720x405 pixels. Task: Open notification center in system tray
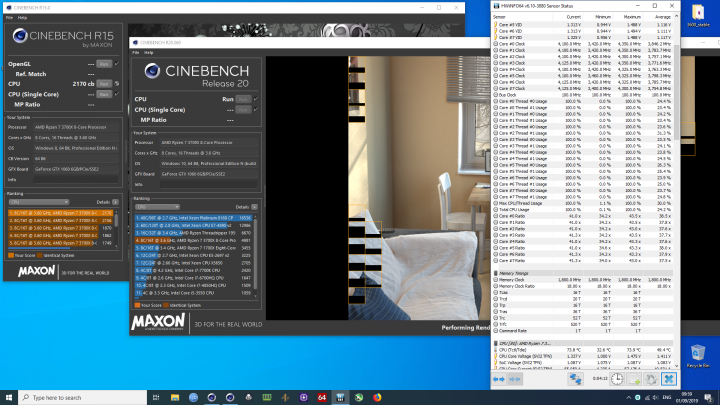pos(709,398)
